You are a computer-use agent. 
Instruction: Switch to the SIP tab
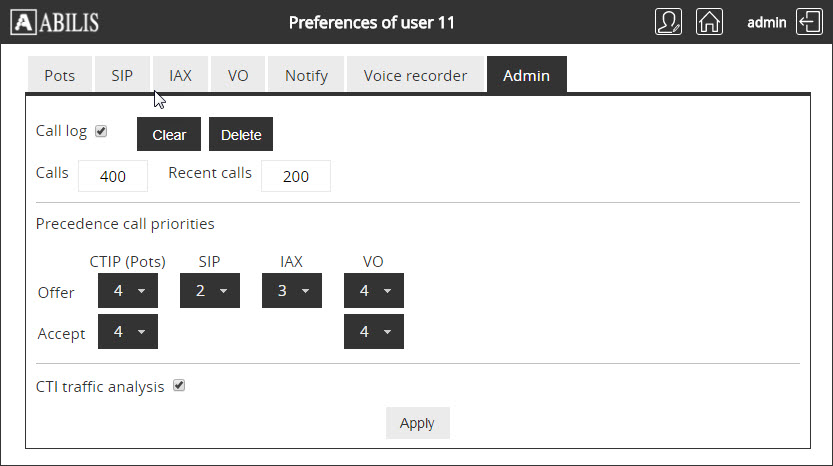(x=122, y=75)
